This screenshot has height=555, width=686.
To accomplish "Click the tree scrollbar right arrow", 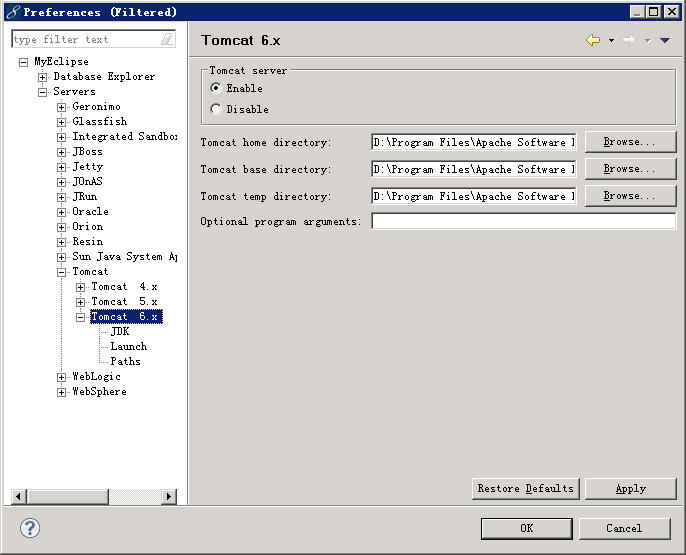I will pos(169,496).
